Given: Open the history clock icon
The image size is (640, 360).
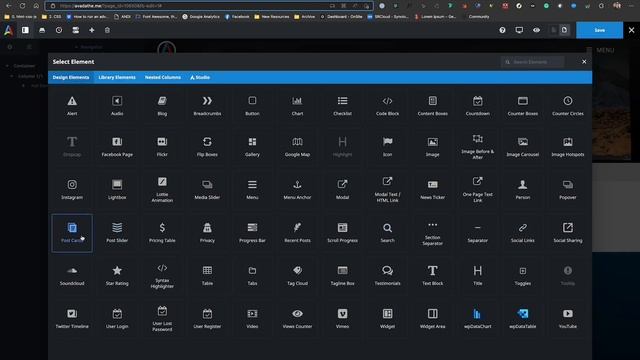Looking at the screenshot, I should pos(59,30).
